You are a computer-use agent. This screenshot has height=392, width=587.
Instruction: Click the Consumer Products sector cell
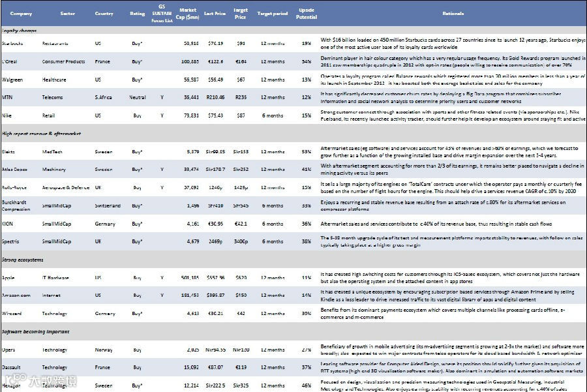(63, 61)
